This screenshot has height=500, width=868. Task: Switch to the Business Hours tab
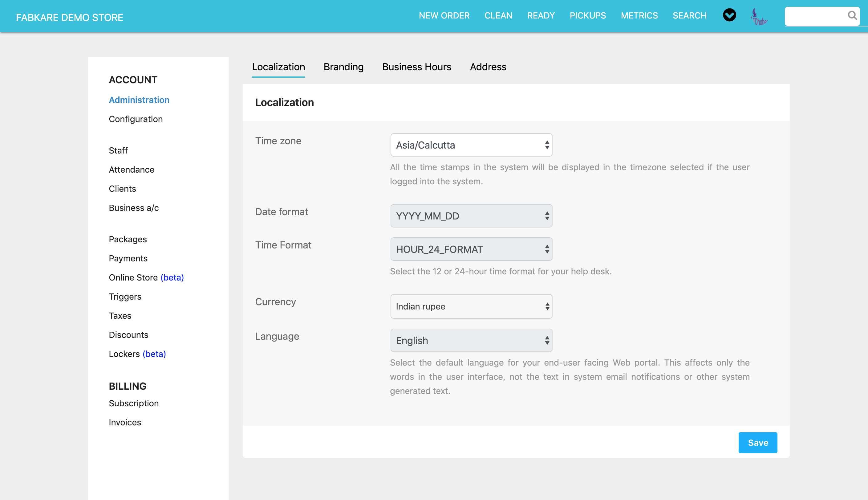click(416, 67)
